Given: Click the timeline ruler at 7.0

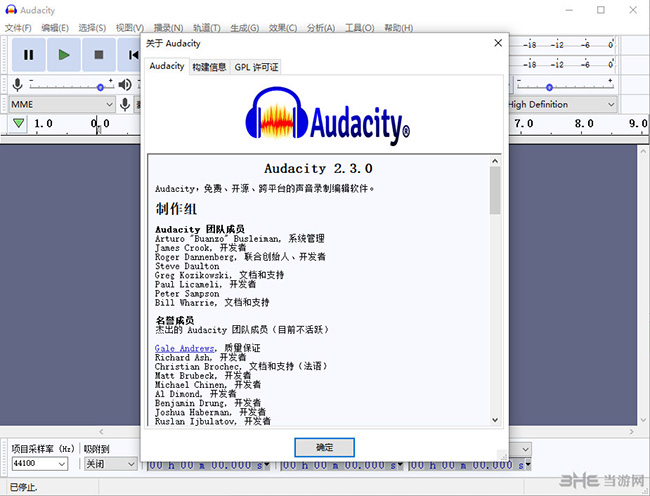Looking at the screenshot, I should pos(524,123).
